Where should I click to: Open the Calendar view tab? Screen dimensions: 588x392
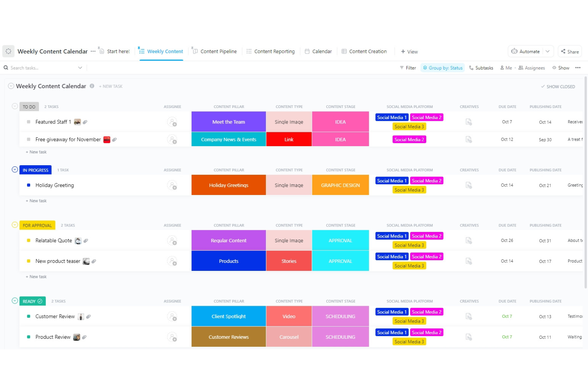pos(318,52)
